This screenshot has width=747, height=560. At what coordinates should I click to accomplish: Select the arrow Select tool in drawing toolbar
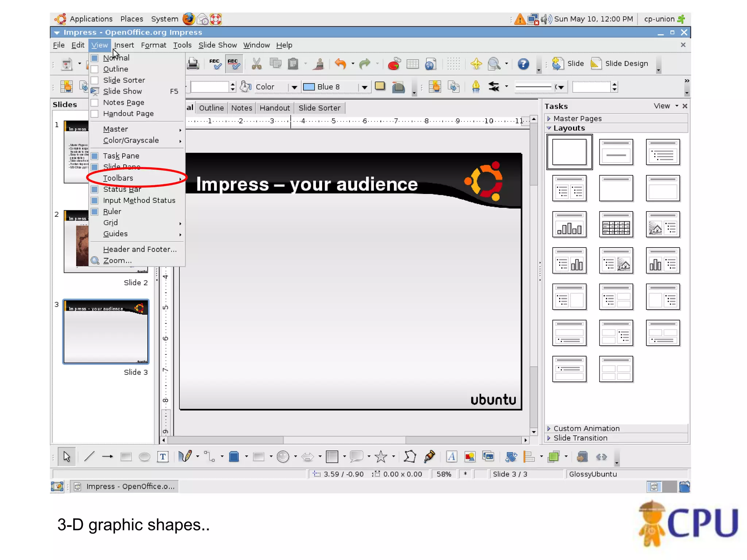pyautogui.click(x=66, y=456)
